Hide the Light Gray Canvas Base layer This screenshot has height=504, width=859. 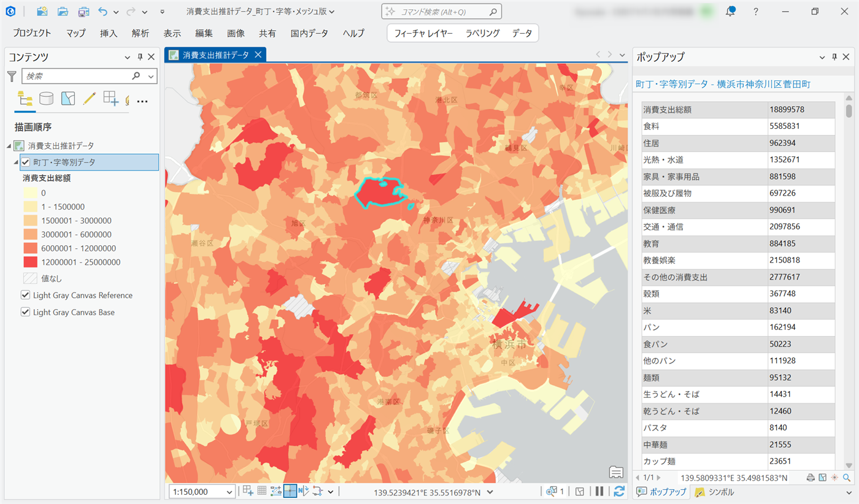click(x=25, y=312)
